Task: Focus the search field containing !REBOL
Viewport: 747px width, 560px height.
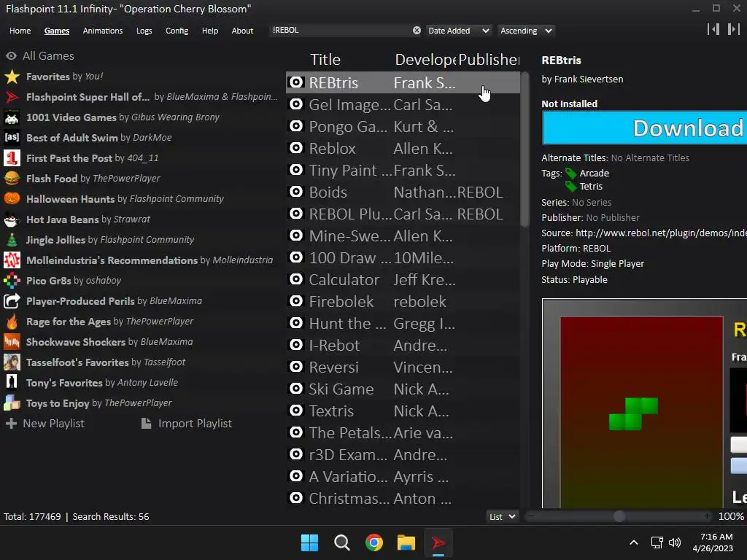Action: pos(341,31)
